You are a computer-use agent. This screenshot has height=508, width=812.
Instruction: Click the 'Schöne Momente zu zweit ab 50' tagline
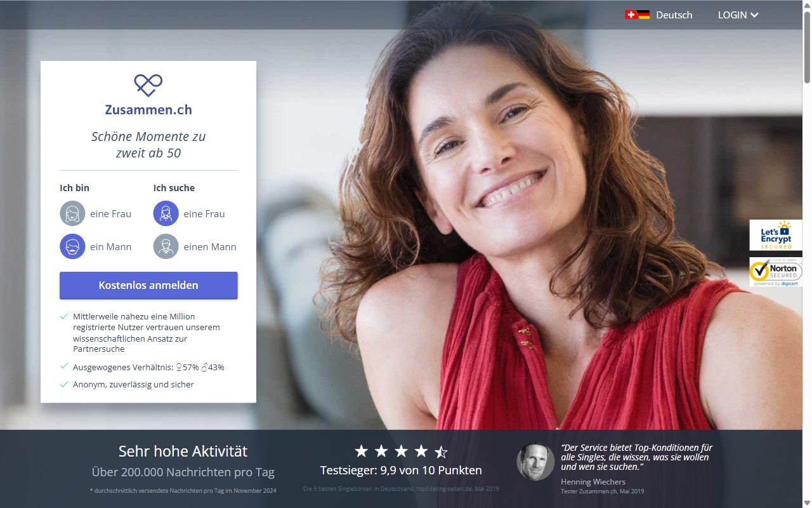(x=148, y=144)
